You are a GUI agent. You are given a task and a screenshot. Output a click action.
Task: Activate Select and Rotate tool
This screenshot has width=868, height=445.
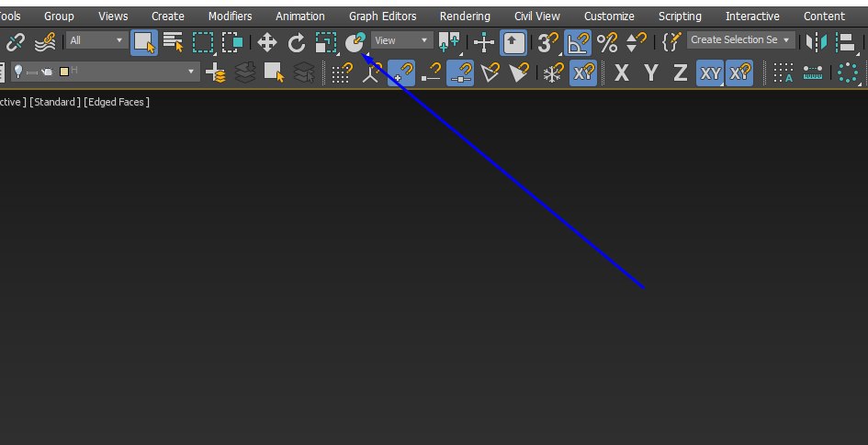click(297, 42)
